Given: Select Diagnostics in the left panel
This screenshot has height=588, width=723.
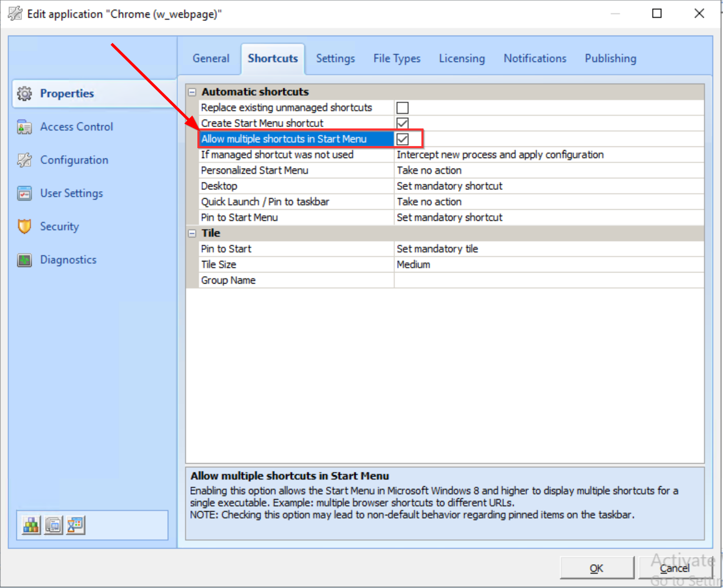Looking at the screenshot, I should 68,259.
